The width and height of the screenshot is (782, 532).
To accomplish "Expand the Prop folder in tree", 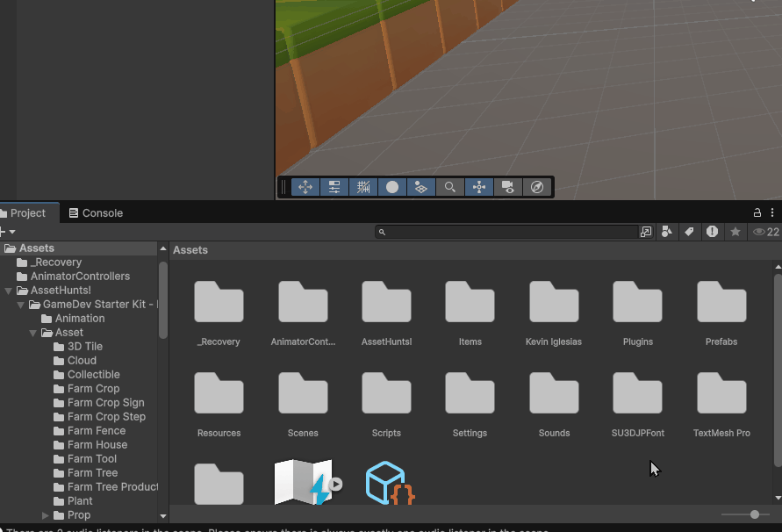I will [x=46, y=515].
